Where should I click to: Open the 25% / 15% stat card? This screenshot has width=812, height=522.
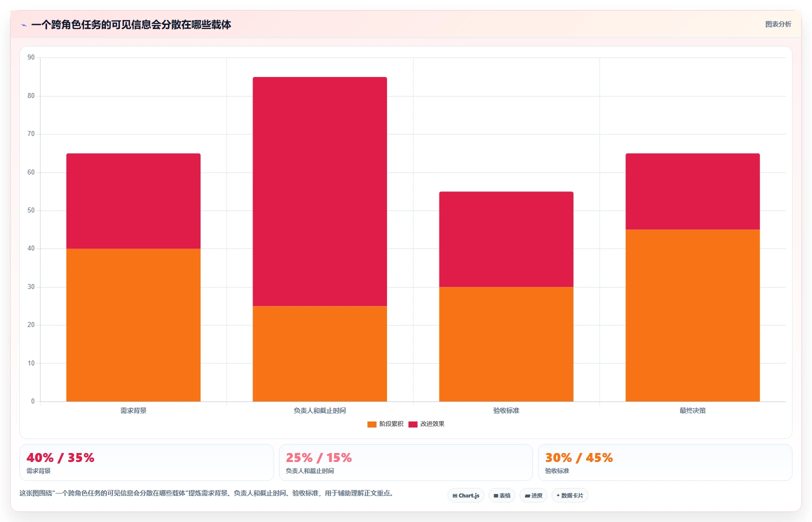pos(405,462)
